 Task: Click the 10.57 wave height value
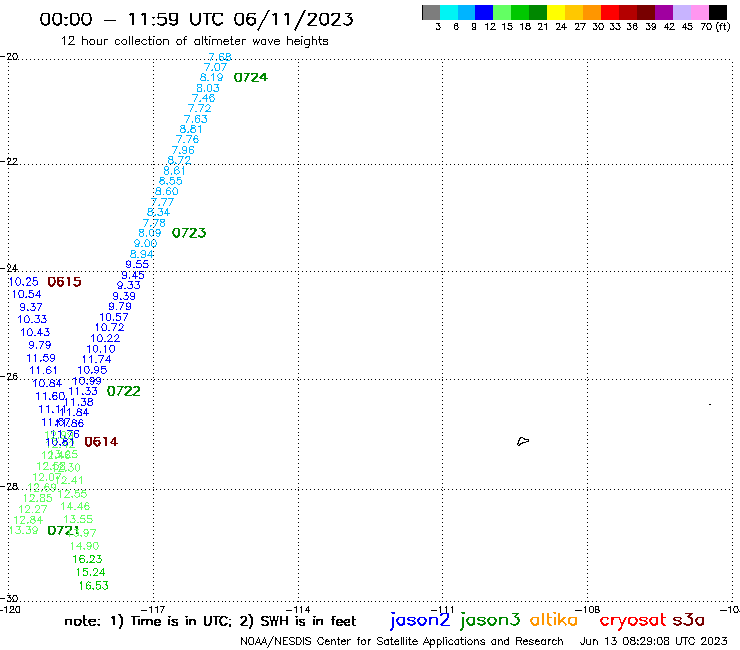114,317
